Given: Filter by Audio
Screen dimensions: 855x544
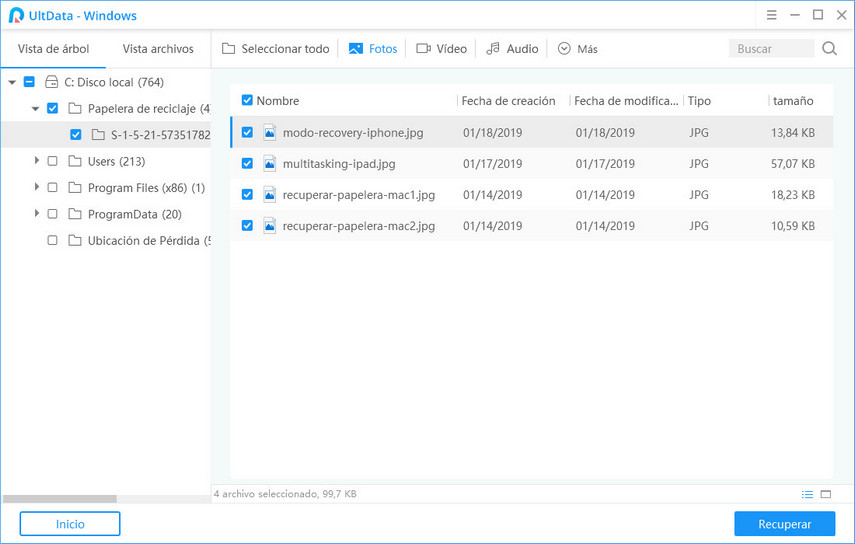Looking at the screenshot, I should [512, 49].
